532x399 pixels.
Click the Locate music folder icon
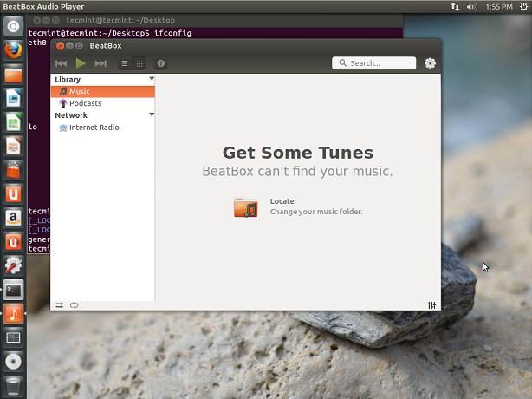(246, 206)
